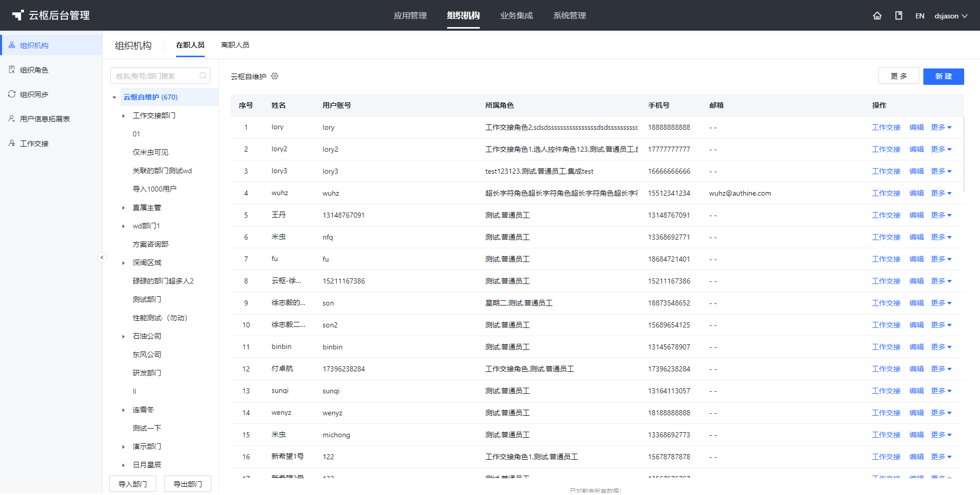Open 更多 dropdown for 新希望1号
The width and height of the screenshot is (980, 495).
(x=941, y=457)
